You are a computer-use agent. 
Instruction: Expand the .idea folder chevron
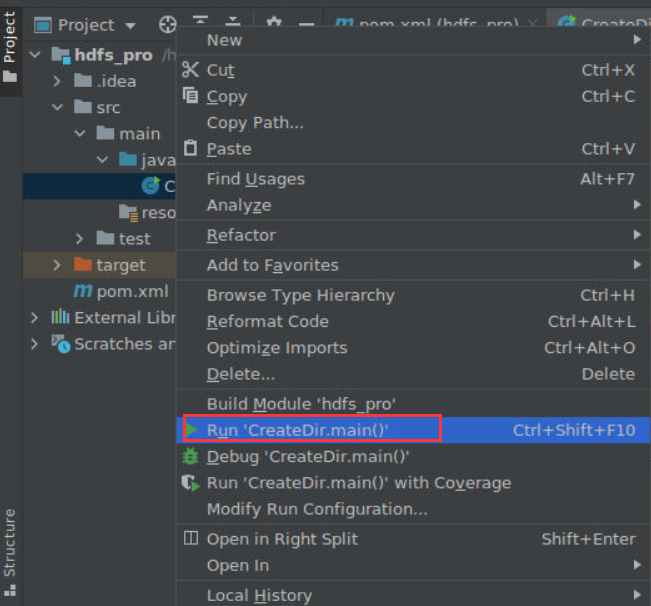click(x=58, y=81)
